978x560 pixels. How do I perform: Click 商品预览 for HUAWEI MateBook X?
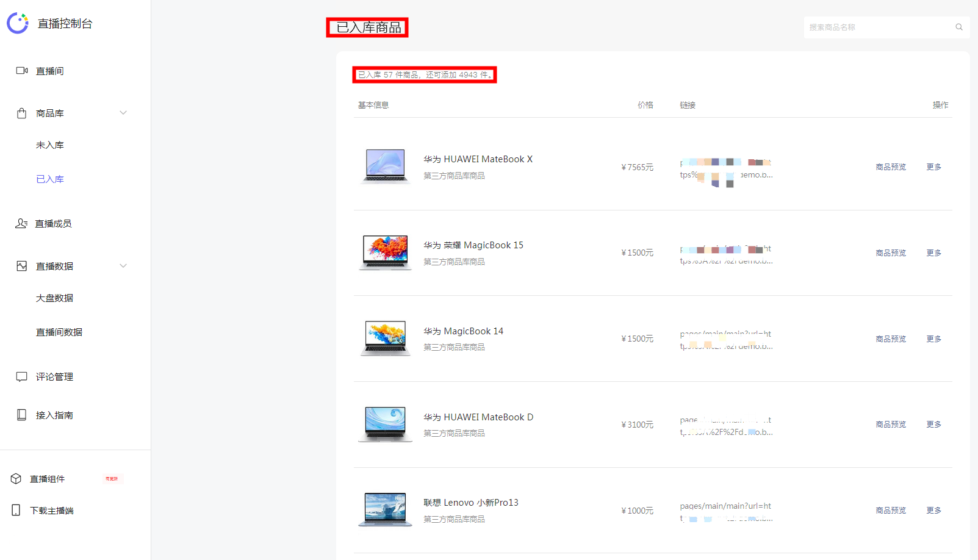tap(891, 167)
